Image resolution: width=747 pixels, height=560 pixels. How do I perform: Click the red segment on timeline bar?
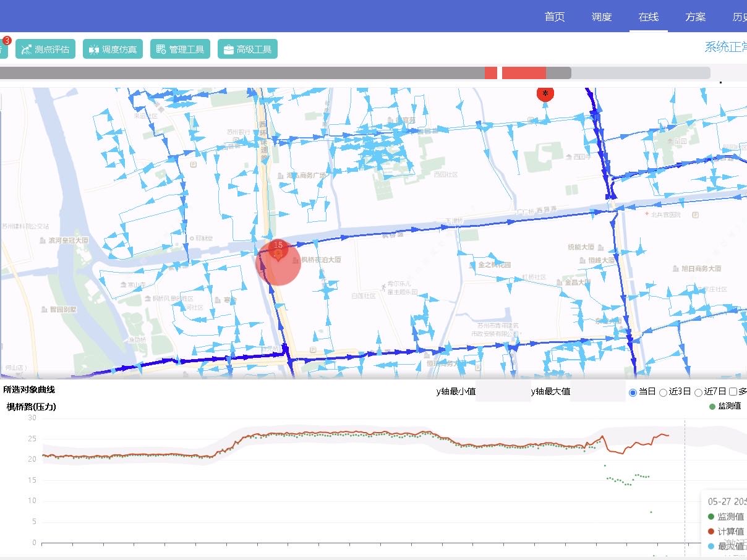pyautogui.click(x=523, y=73)
